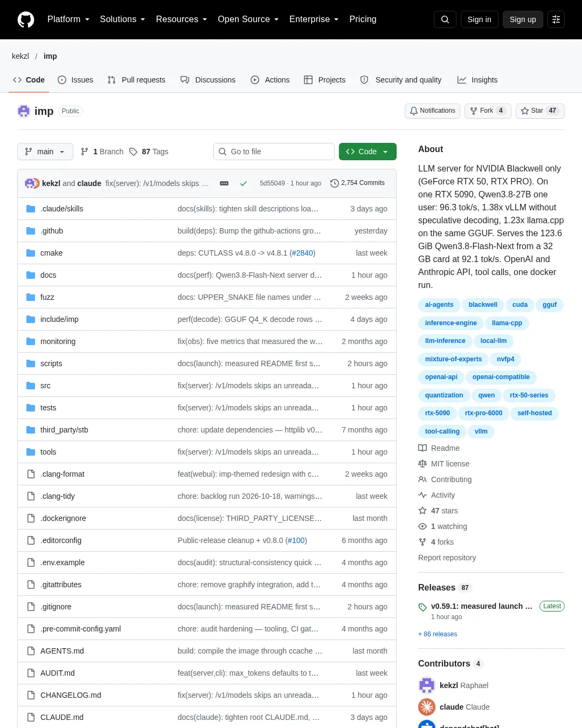The image size is (582, 728).
Task: Open the kekzl owner breadcrumb link
Action: (20, 56)
